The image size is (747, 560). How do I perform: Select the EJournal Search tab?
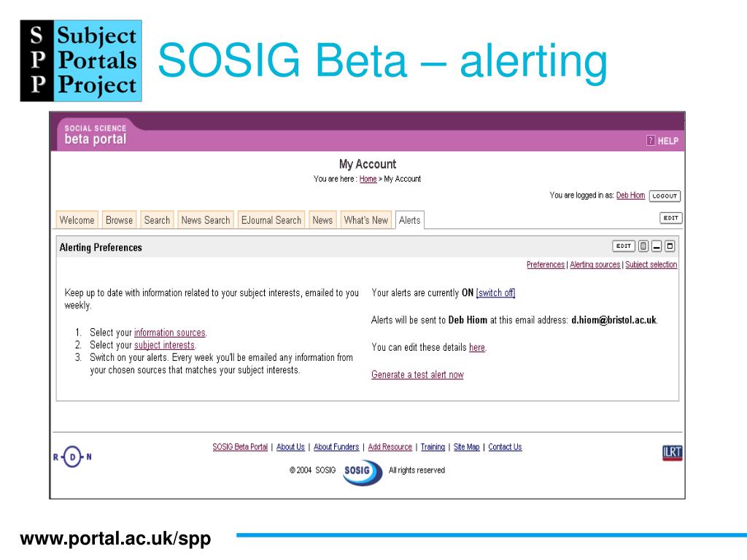[271, 220]
